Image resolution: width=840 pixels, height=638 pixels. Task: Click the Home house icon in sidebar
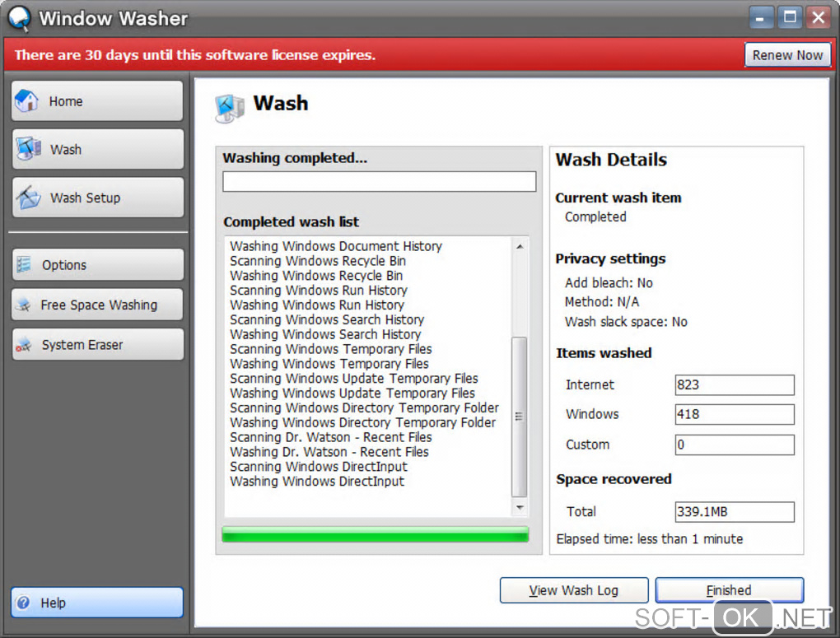(x=26, y=100)
